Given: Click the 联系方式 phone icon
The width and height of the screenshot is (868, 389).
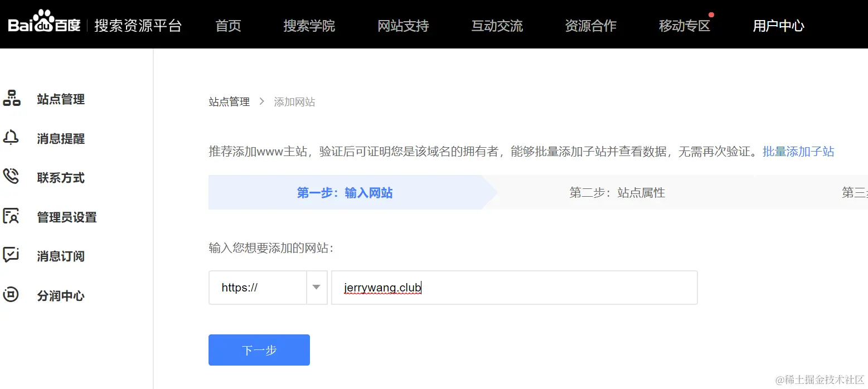Looking at the screenshot, I should [11, 177].
